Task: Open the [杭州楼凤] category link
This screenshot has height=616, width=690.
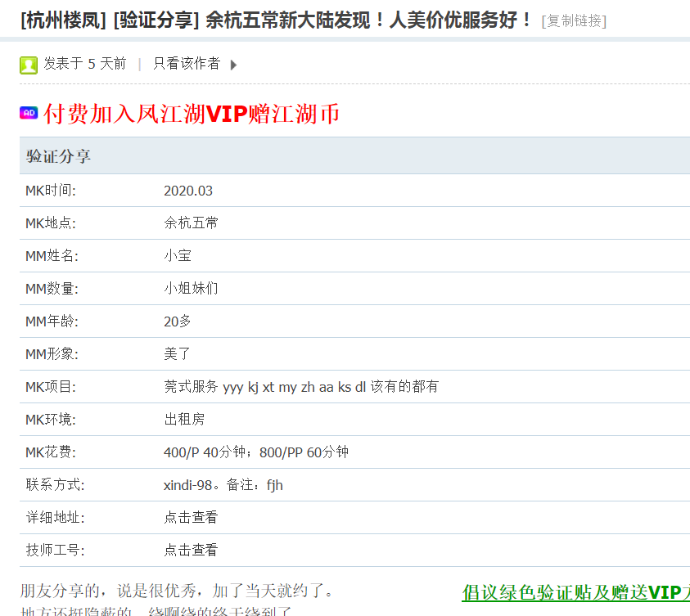Action: tap(64, 20)
